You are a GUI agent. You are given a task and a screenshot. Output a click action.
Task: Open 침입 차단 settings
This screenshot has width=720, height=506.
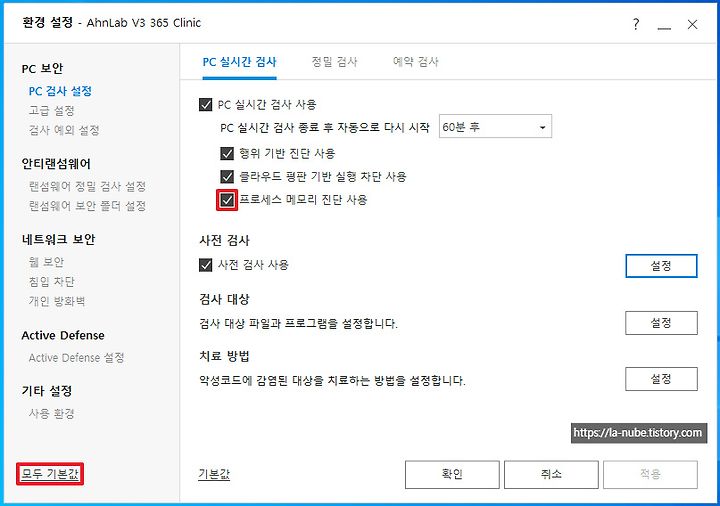(x=51, y=282)
